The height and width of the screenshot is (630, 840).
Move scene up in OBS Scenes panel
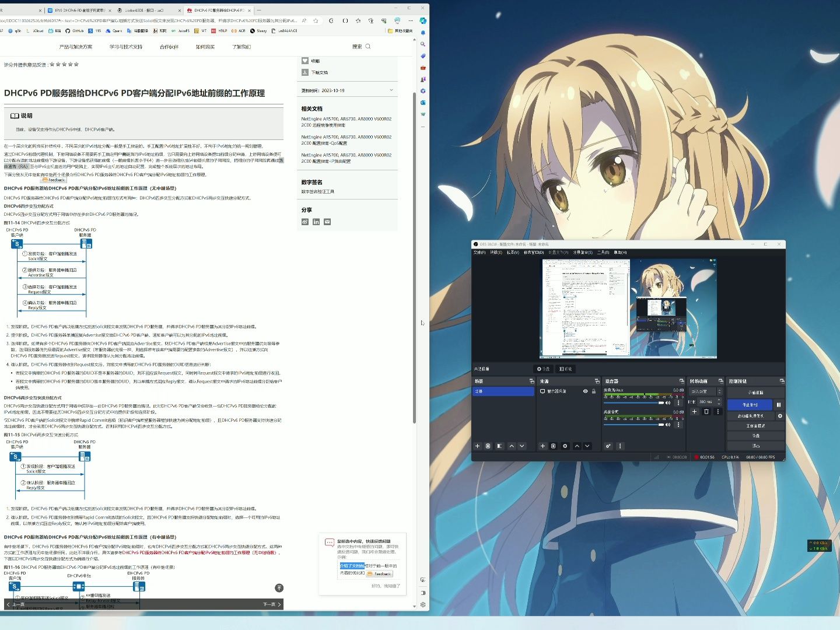click(x=512, y=446)
